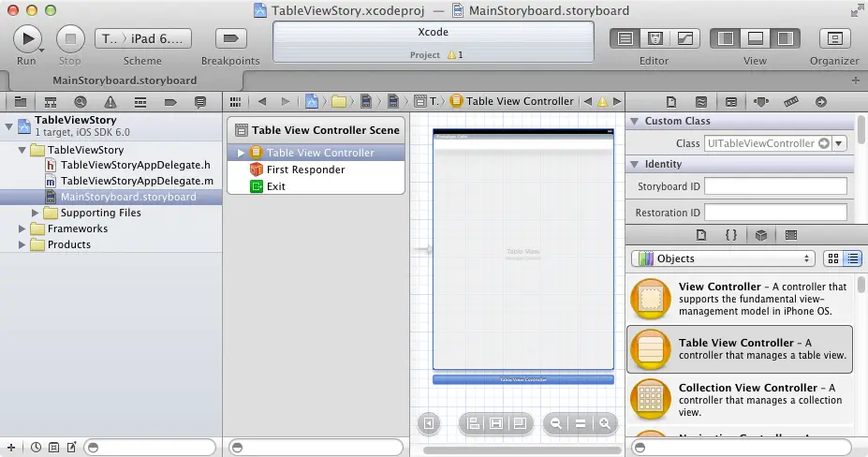This screenshot has height=457, width=868.
Task: Open the Search navigator icon
Action: tap(81, 101)
